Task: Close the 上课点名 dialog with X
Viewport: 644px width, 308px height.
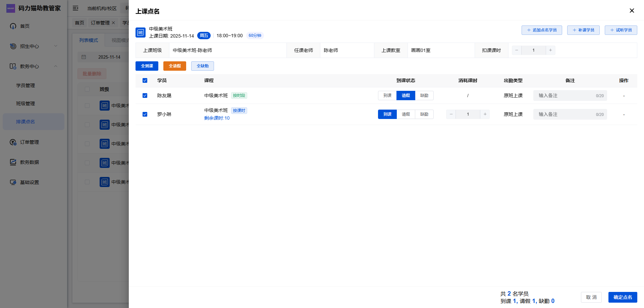Action: tap(632, 11)
